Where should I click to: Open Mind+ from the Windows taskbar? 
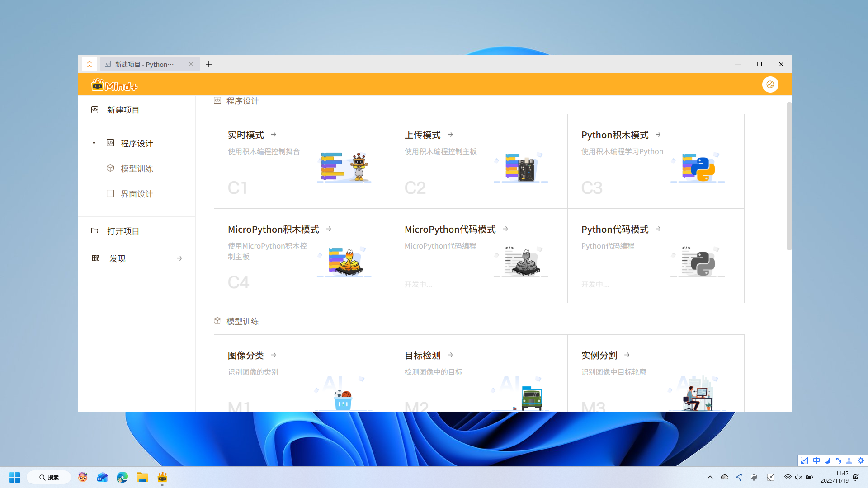(162, 478)
